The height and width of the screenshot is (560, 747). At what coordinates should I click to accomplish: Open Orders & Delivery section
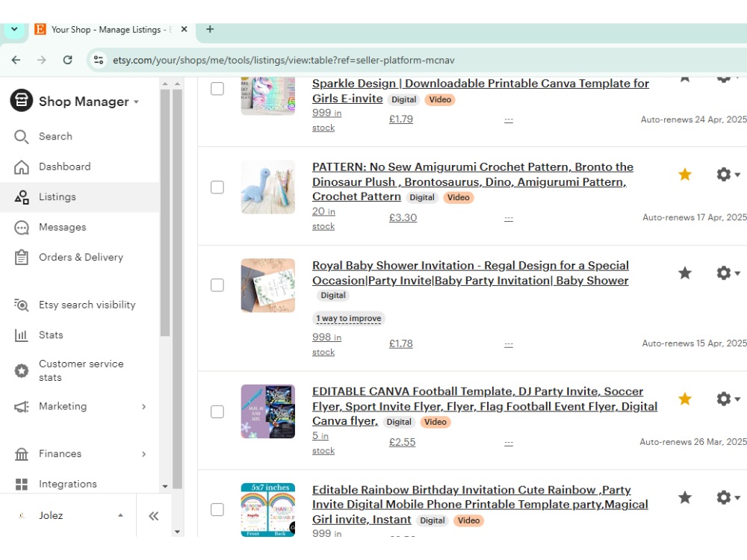coord(81,257)
